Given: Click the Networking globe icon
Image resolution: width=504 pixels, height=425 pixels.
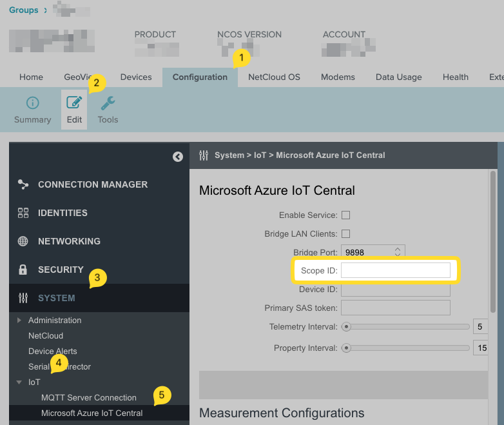Looking at the screenshot, I should pos(23,241).
